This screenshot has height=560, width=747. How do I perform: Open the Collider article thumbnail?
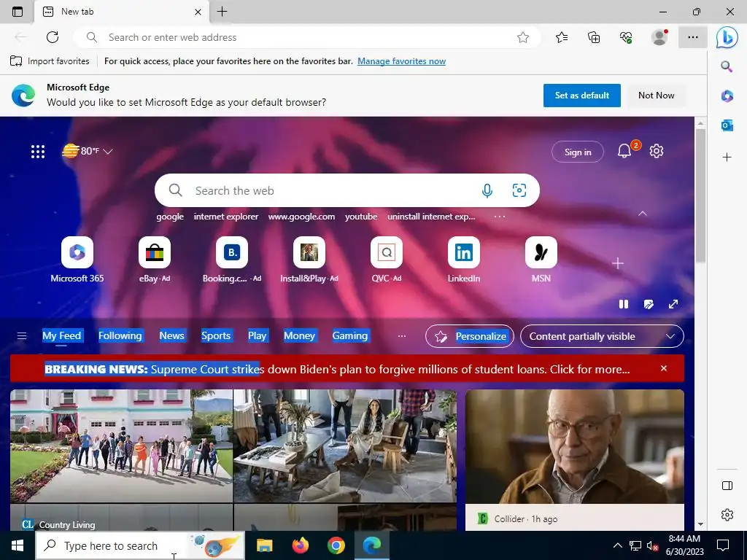575,447
